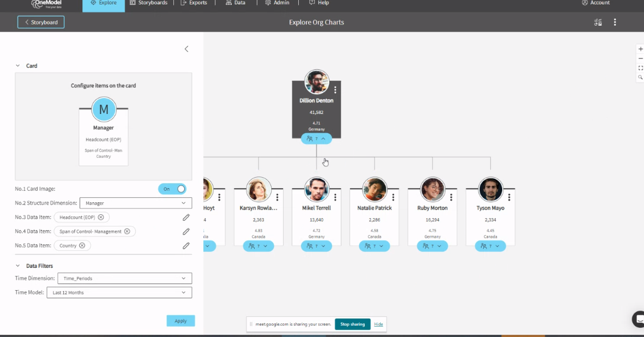644x337 pixels.
Task: Collapse the Card section
Action: pyautogui.click(x=17, y=65)
